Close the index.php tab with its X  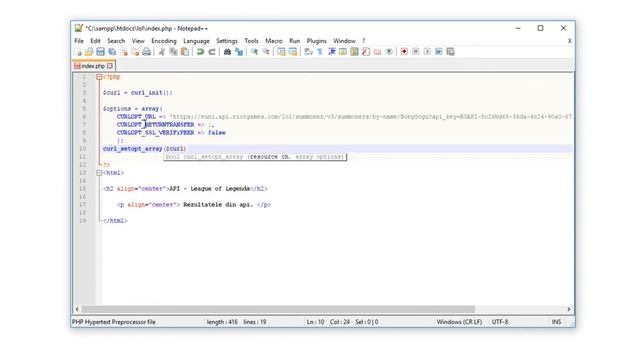(110, 66)
